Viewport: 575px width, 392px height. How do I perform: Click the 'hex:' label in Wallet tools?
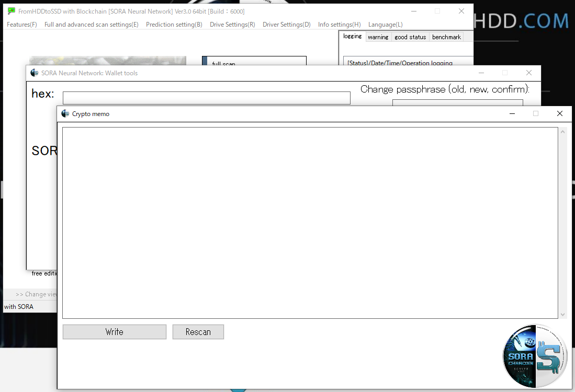(x=43, y=94)
